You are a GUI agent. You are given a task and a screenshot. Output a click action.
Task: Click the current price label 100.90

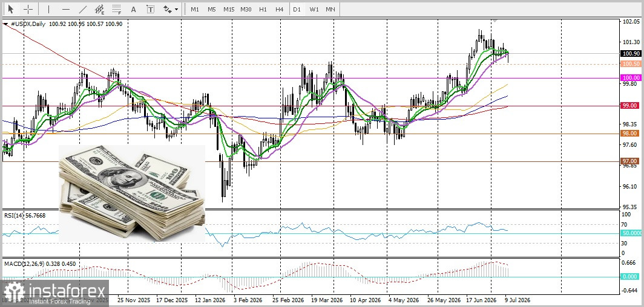click(x=631, y=53)
